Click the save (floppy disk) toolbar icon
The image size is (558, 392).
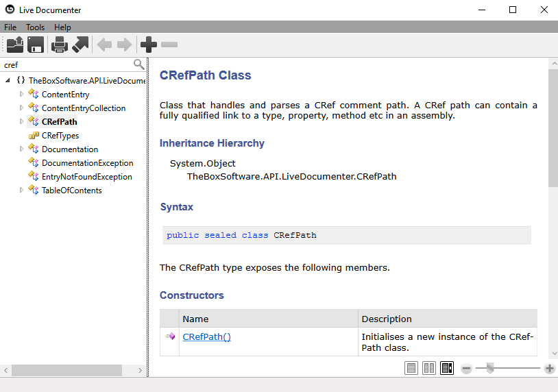(x=36, y=45)
